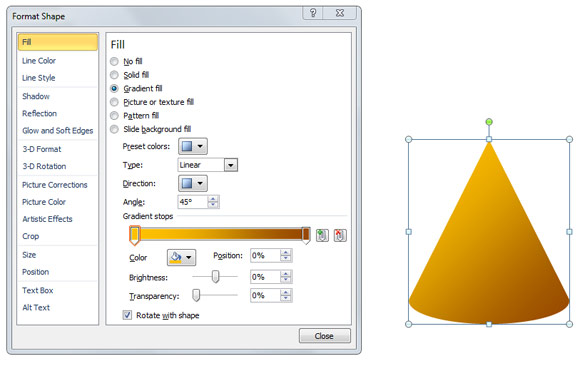Viewport: 580px width, 366px height.
Task: Select the Solid fill option
Action: [114, 75]
